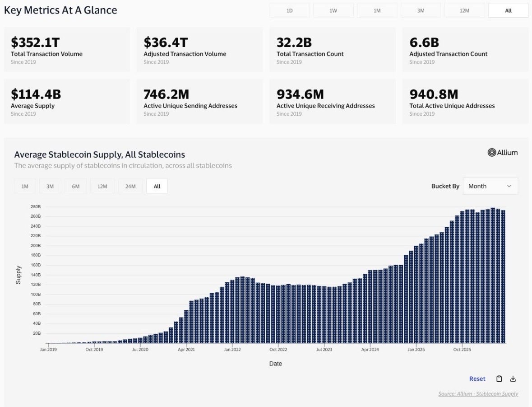The height and width of the screenshot is (407, 532).
Task: Click the $352.1T Total Transaction Volume card
Action: (x=67, y=50)
